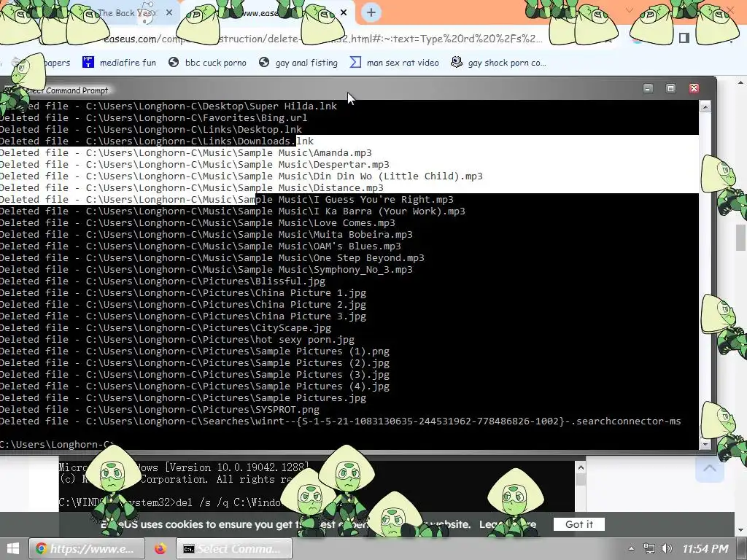Click the line deleting Muita Bobeira.mp3
The image size is (747, 560).
click(x=206, y=234)
